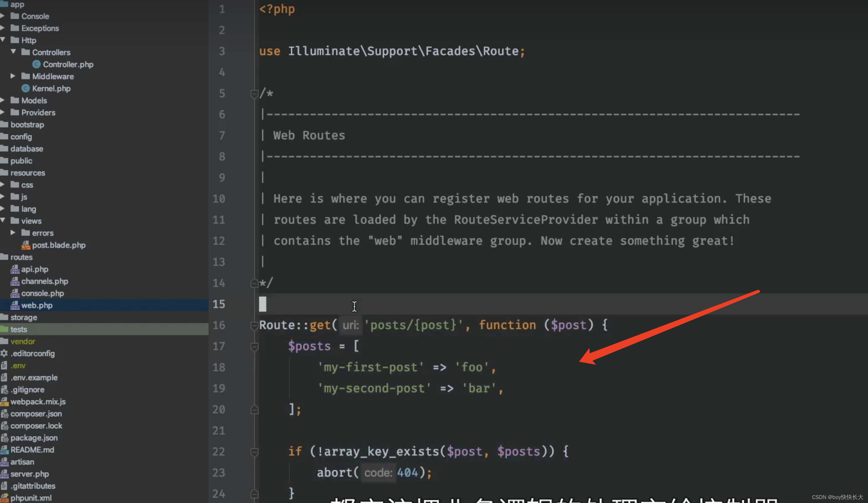Fold the Route::get closure at line 16

254,325
